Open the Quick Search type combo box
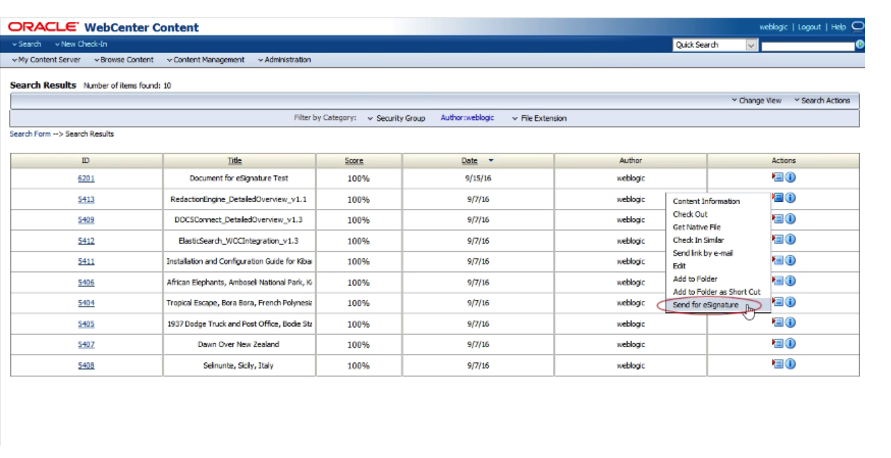 coord(715,45)
